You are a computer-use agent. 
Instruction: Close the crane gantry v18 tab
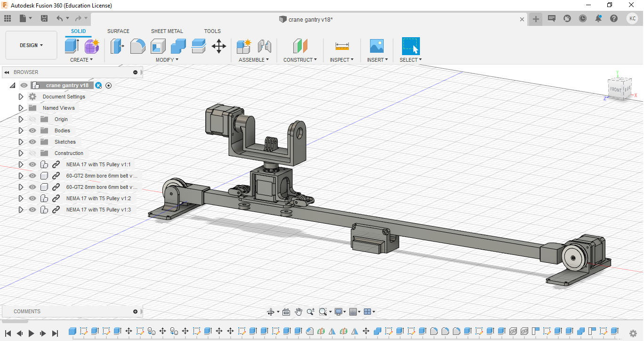[522, 19]
